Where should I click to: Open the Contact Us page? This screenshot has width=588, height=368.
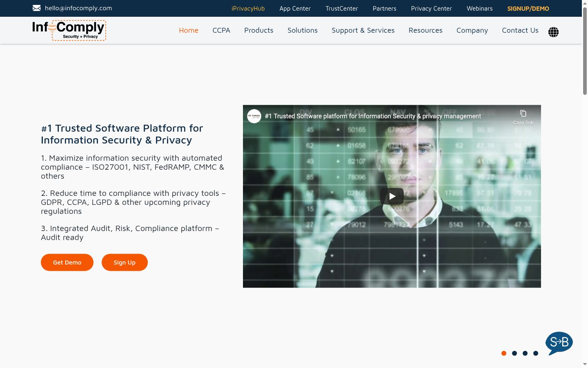click(520, 30)
